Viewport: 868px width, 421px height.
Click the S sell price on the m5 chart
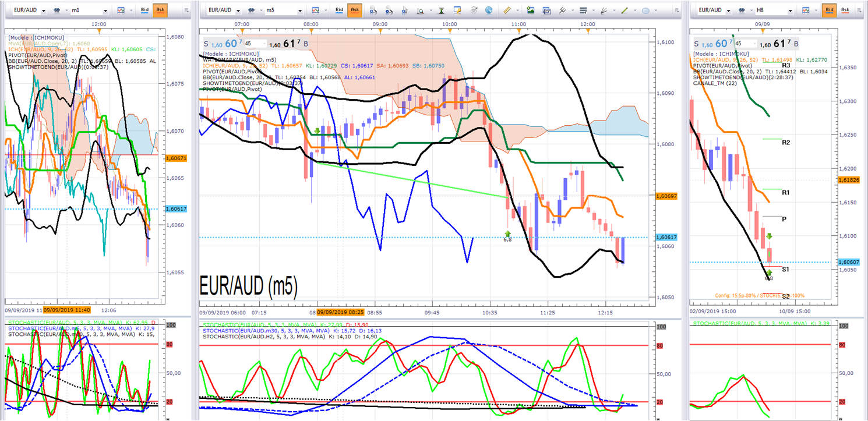(222, 44)
